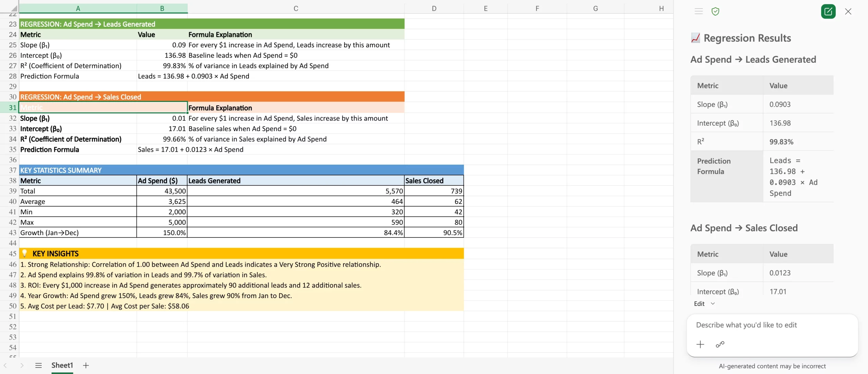Select row 45 header

(x=13, y=253)
